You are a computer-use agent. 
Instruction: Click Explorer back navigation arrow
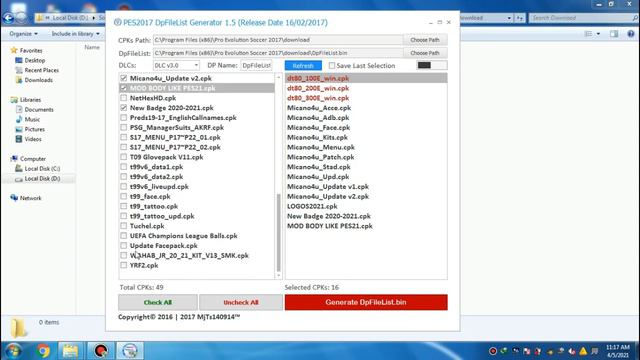8,18
